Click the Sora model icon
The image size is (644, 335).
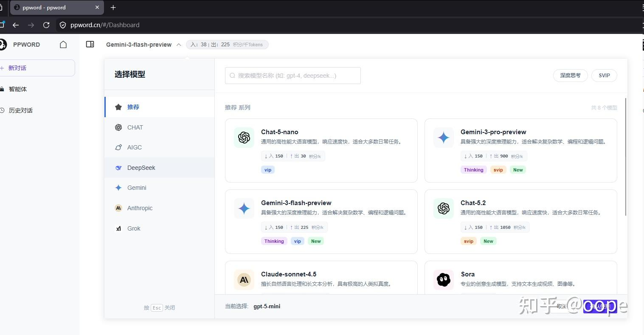[444, 280]
